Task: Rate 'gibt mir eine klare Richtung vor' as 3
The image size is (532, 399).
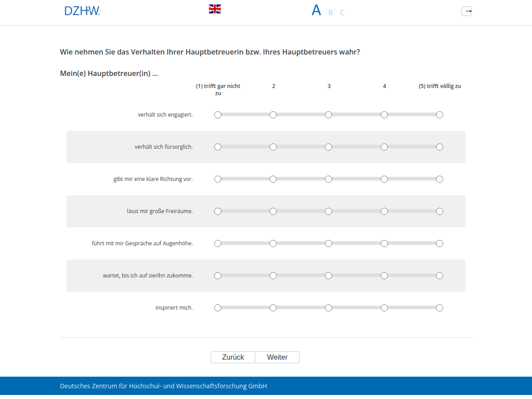Action: coord(328,179)
